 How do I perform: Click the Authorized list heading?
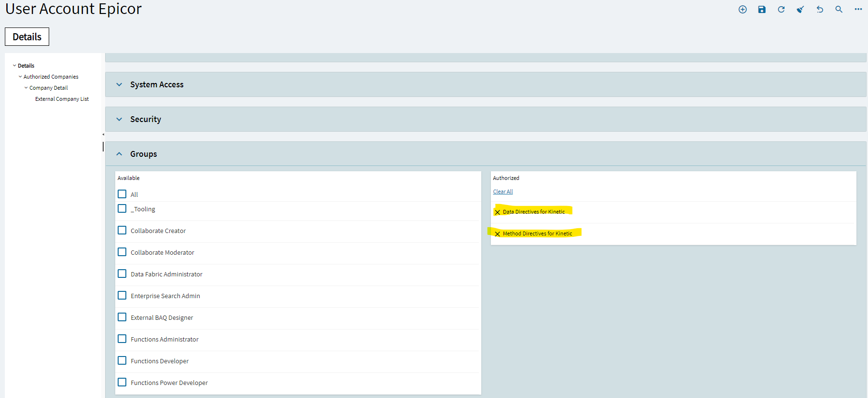(x=506, y=178)
